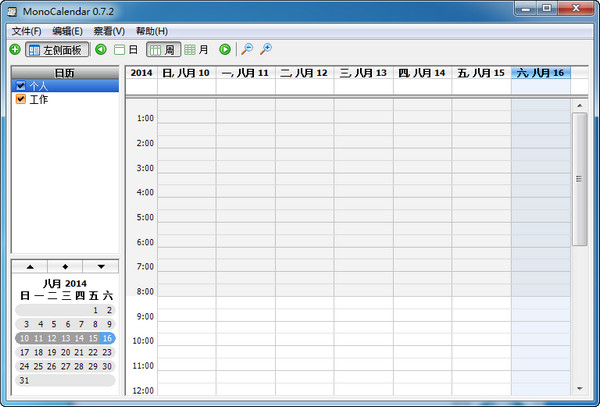Select day 13 in the mini calendar
Image resolution: width=600 pixels, height=407 pixels.
tap(65, 338)
